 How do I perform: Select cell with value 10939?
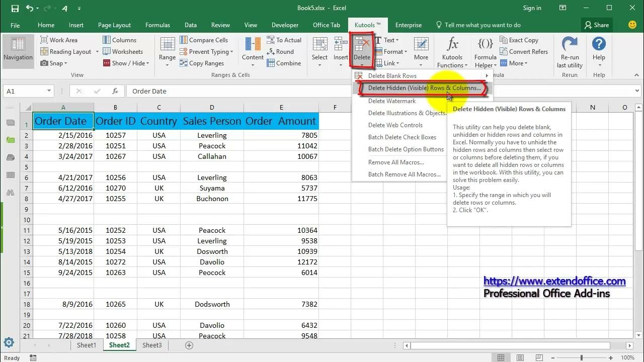(x=281, y=251)
